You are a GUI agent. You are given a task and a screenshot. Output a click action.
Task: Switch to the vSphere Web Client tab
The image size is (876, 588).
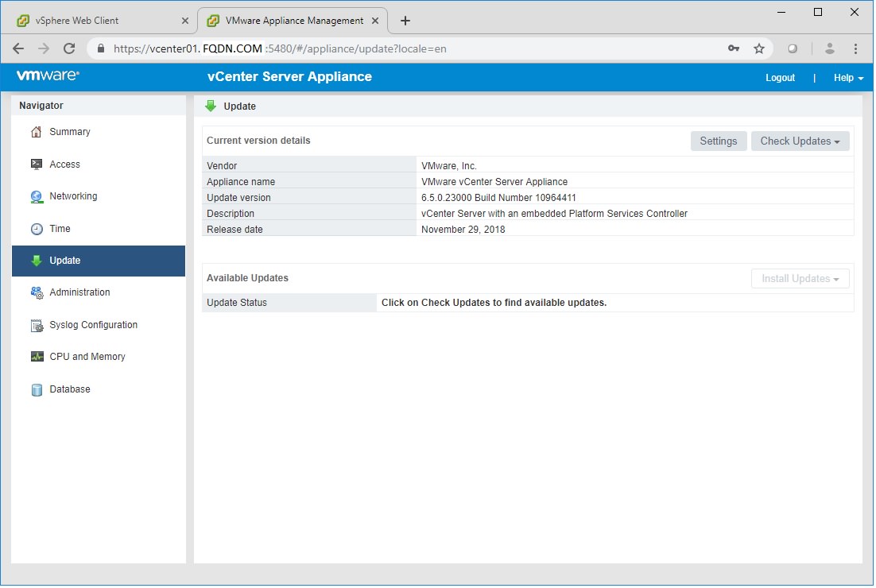coord(99,21)
